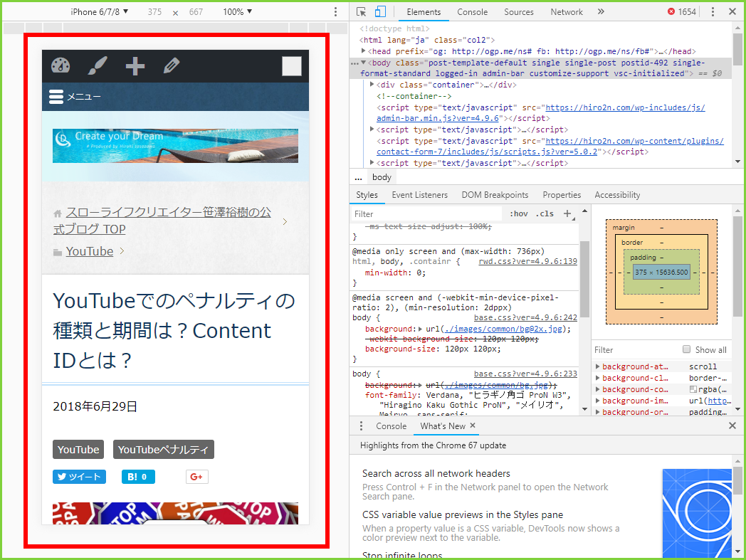Viewport: 746px width, 560px height.
Task: Expand the background-color computed property
Action: click(x=597, y=389)
